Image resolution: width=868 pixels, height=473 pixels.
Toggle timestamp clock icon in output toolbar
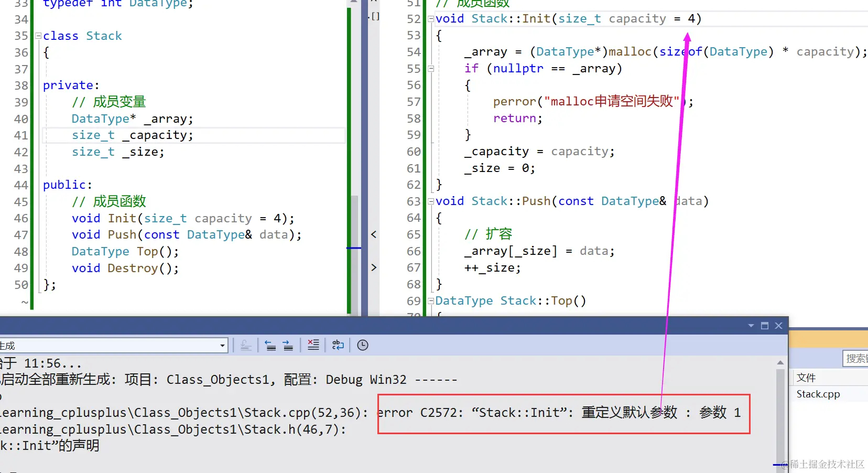coord(363,345)
